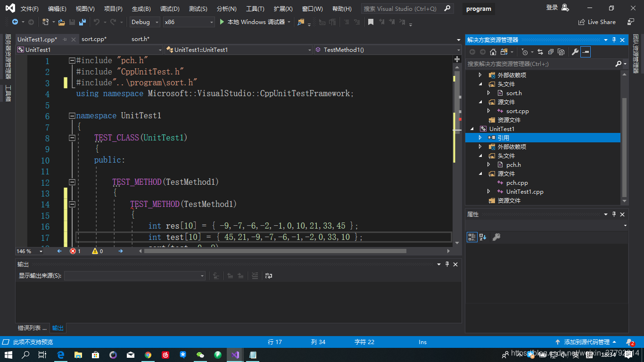Open properties with the wrench icon
The width and height of the screenshot is (644, 362).
(575, 52)
